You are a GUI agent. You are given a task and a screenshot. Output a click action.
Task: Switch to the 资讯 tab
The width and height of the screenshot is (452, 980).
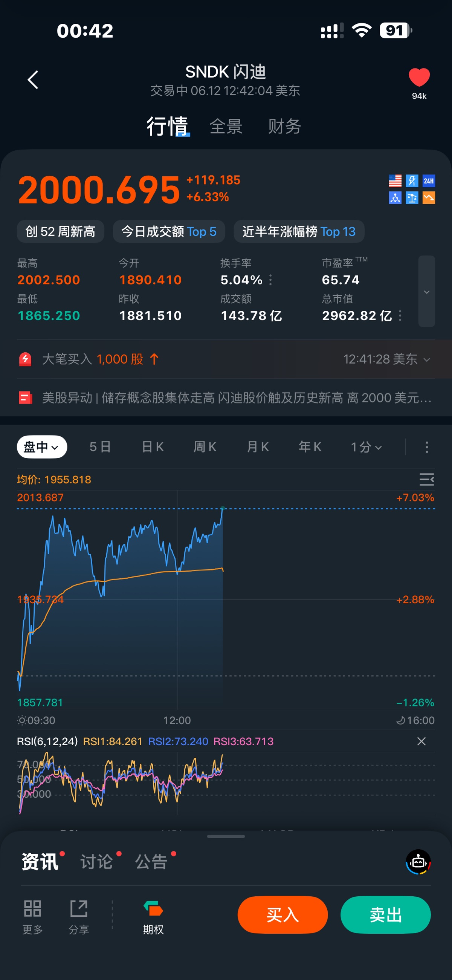(40, 861)
